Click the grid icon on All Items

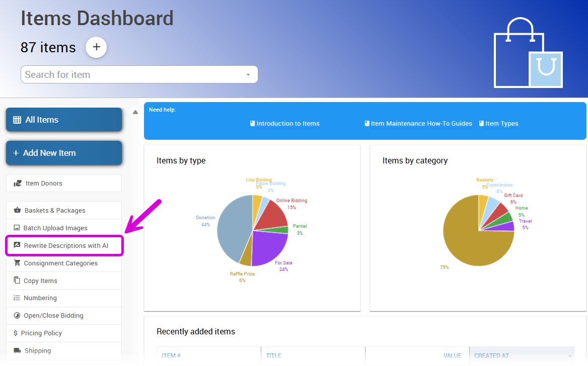[17, 120]
